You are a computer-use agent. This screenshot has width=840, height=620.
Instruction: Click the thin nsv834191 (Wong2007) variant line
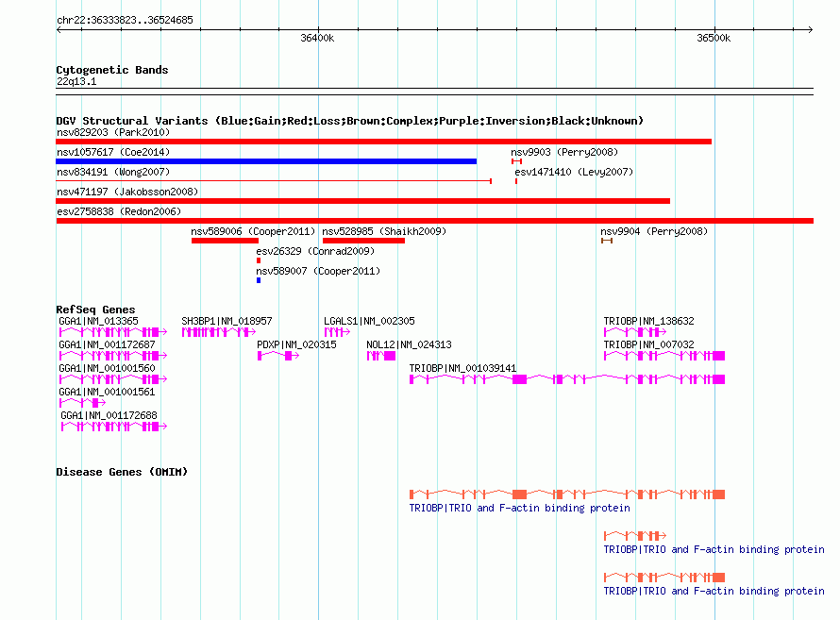click(274, 181)
